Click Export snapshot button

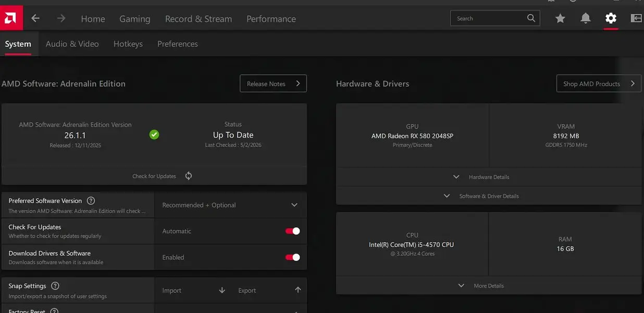point(269,290)
